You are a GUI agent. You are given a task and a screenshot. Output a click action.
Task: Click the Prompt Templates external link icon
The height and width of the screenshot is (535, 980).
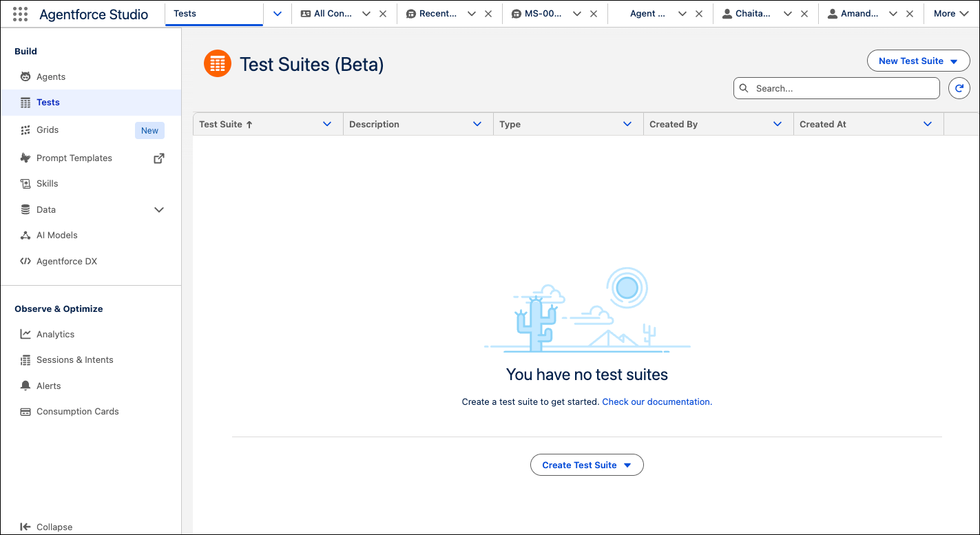(x=159, y=158)
